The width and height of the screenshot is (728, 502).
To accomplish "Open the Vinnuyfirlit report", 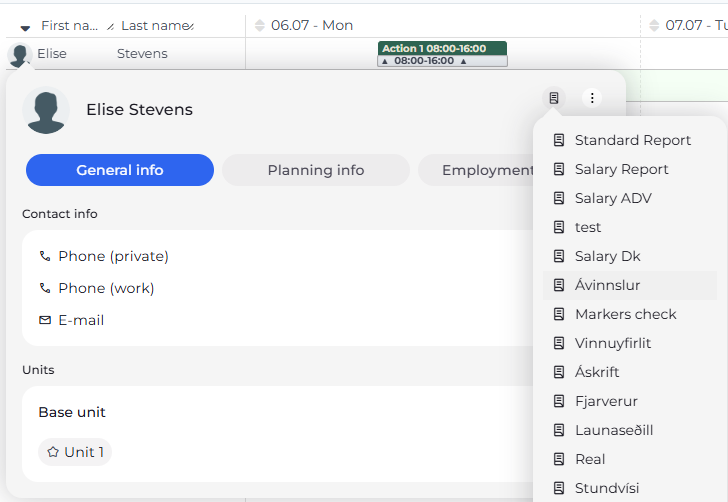I will coord(630,343).
